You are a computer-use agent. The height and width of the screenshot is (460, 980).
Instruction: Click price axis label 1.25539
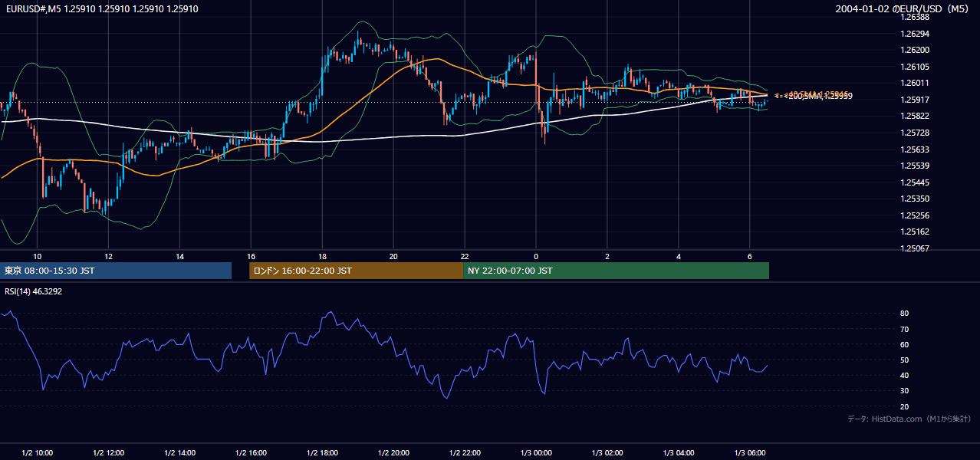(x=914, y=166)
